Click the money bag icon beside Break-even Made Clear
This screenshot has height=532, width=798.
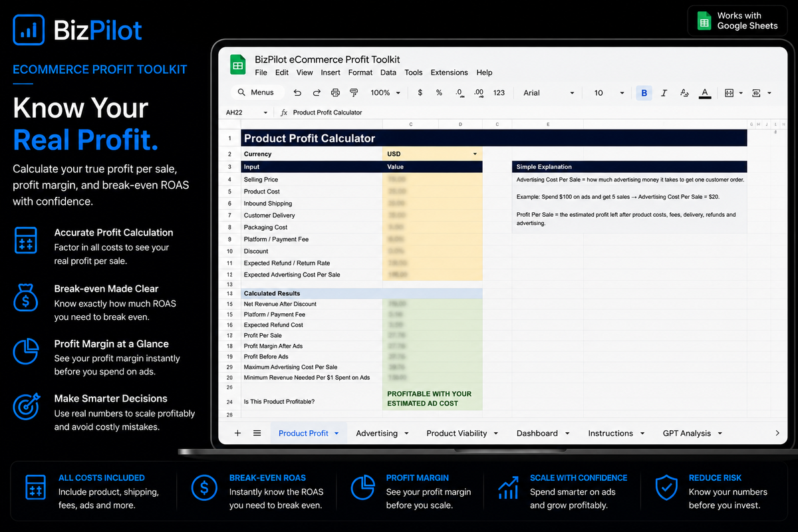click(26, 297)
